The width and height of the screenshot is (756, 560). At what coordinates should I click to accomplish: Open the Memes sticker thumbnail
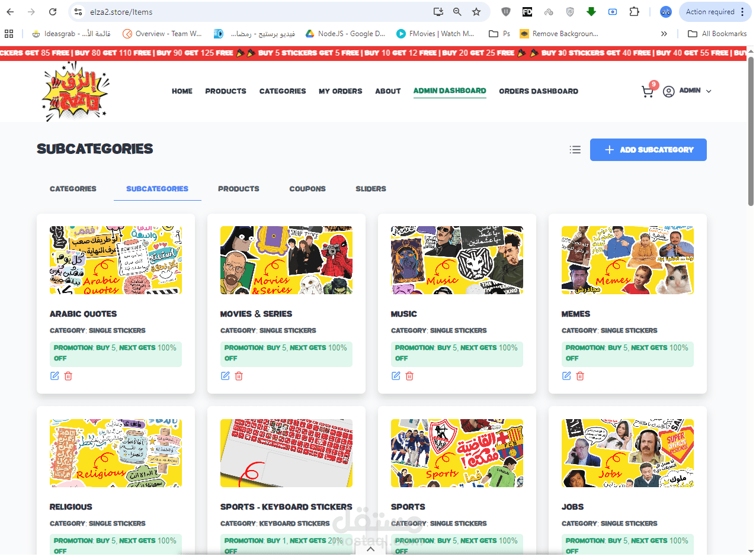[x=627, y=260]
